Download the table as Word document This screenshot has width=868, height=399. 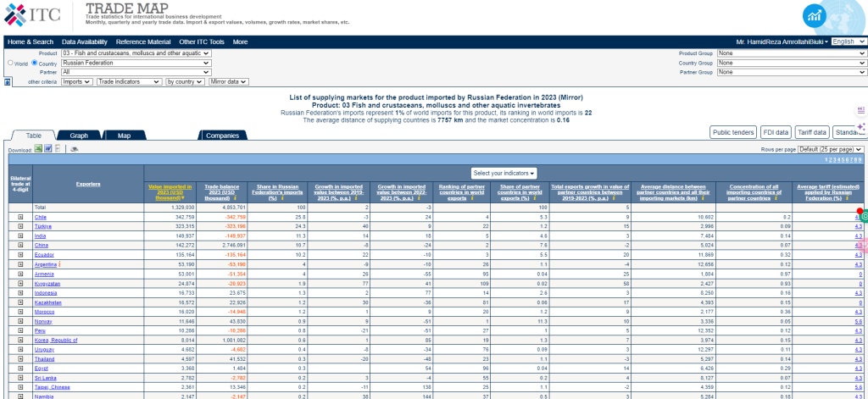[48, 149]
